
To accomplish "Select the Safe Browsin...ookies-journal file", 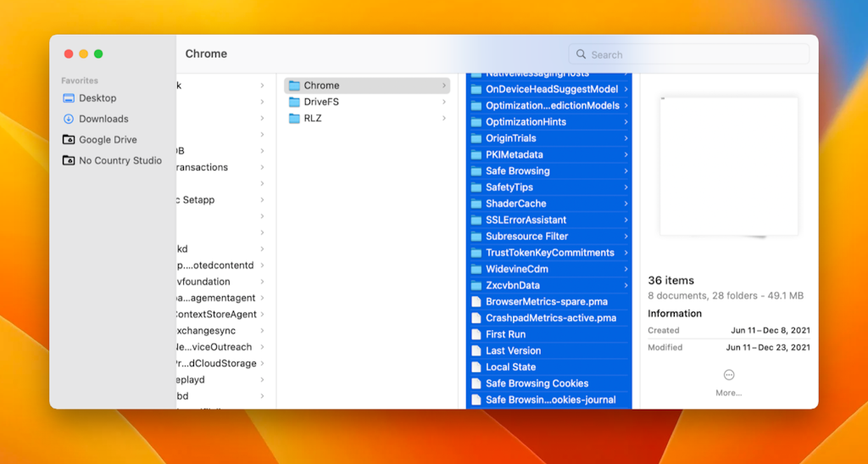I will pyautogui.click(x=549, y=400).
